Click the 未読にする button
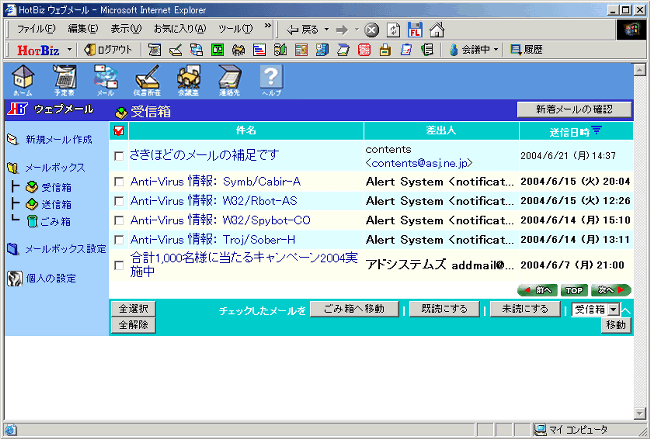This screenshot has width=650, height=439. (x=525, y=309)
